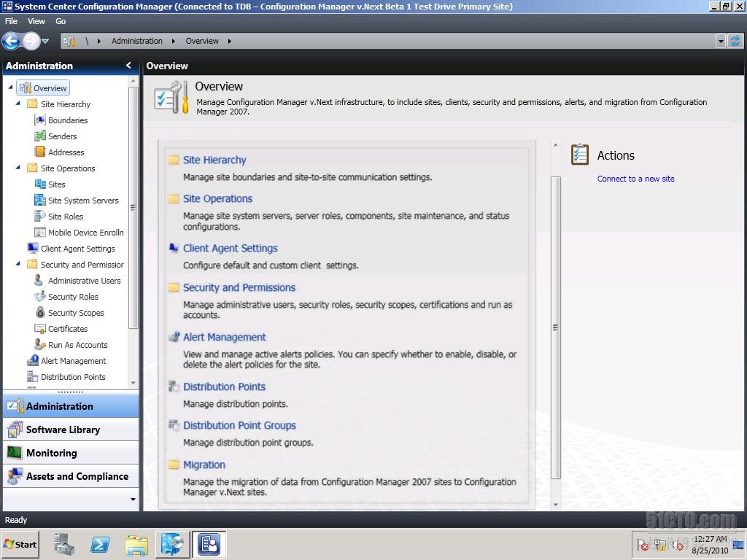
Task: Open the address bar dropdown arrow
Action: [x=721, y=41]
